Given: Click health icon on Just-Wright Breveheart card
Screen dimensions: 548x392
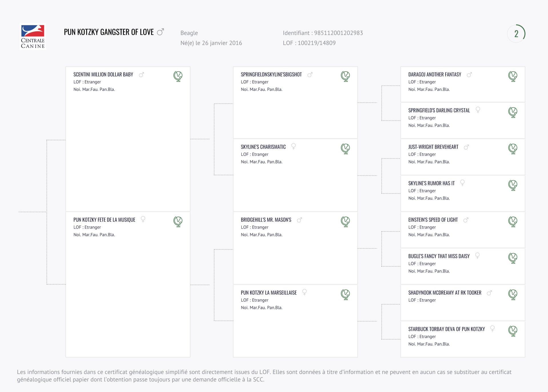Looking at the screenshot, I should pos(513,149).
